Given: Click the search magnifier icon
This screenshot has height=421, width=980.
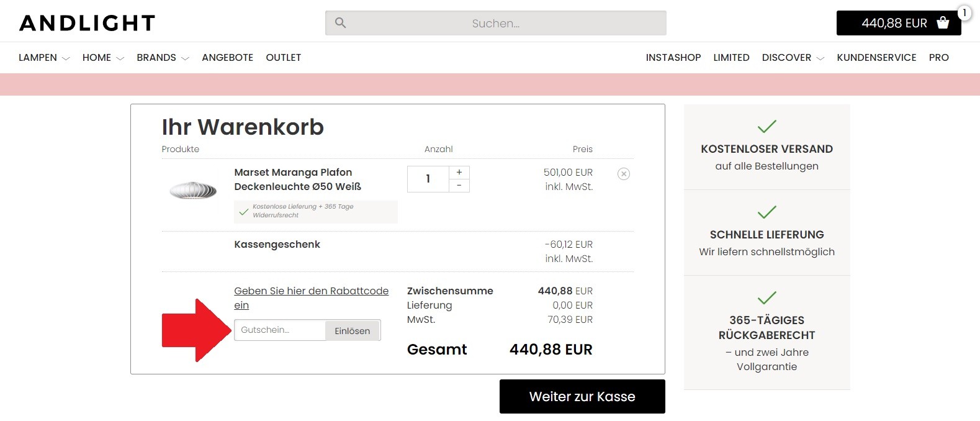Looking at the screenshot, I should tap(340, 23).
